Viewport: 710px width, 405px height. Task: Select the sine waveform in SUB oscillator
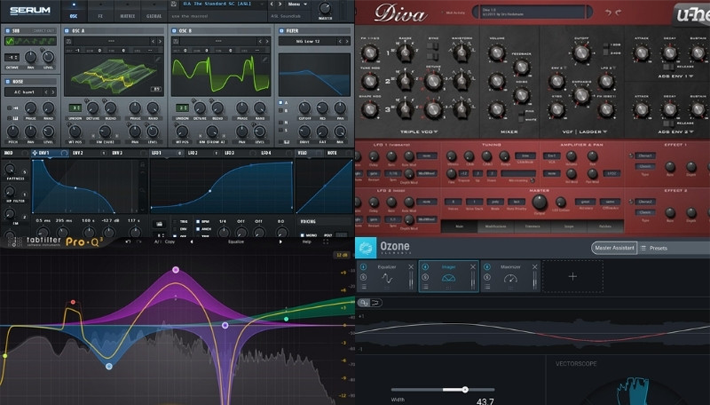coord(10,41)
